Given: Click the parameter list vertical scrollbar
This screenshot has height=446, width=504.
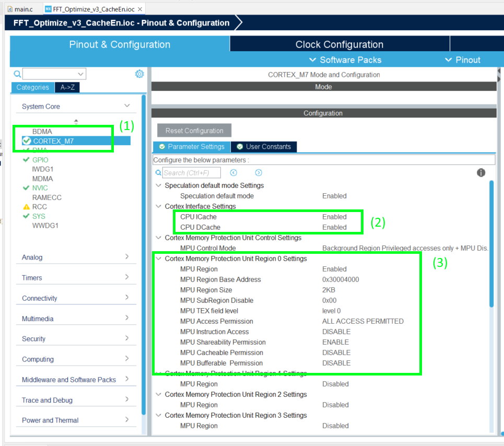Looking at the screenshot, I should coord(491,243).
